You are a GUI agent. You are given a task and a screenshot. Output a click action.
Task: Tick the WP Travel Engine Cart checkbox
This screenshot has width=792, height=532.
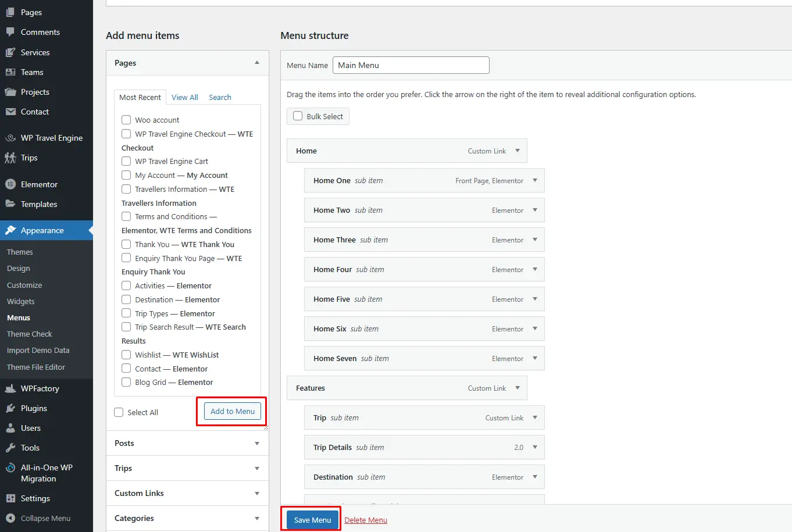[126, 161]
